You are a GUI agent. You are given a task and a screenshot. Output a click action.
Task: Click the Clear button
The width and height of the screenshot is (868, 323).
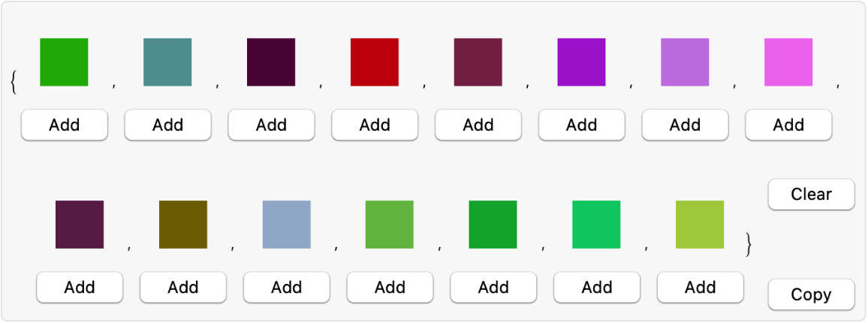811,195
